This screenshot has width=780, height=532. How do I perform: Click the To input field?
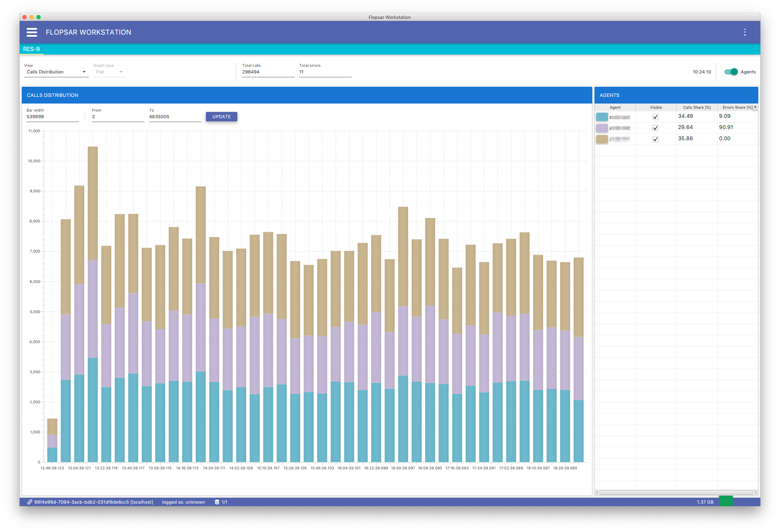tap(175, 117)
